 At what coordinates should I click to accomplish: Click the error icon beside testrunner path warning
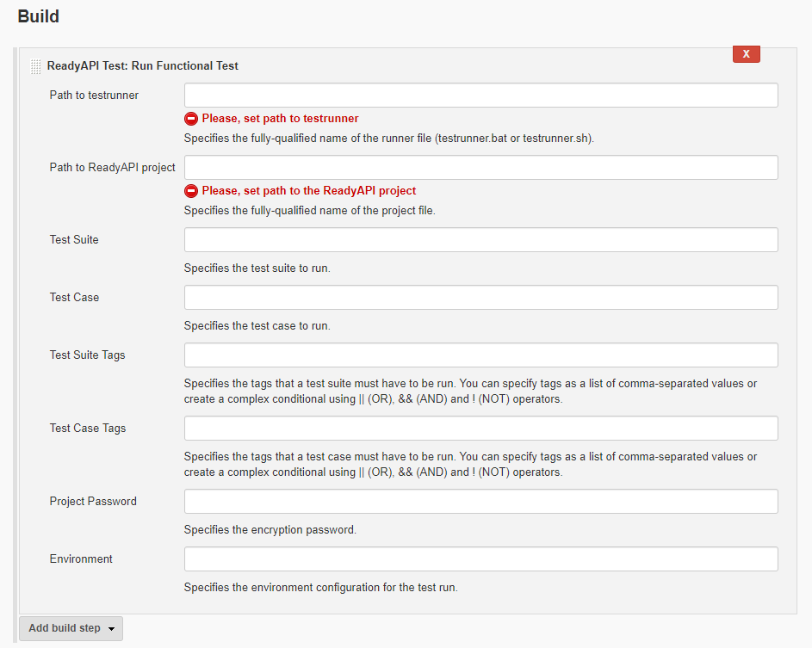[x=190, y=118]
